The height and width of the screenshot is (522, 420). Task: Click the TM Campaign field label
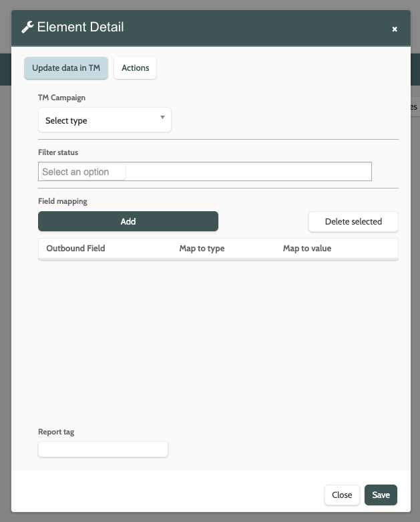pyautogui.click(x=62, y=98)
